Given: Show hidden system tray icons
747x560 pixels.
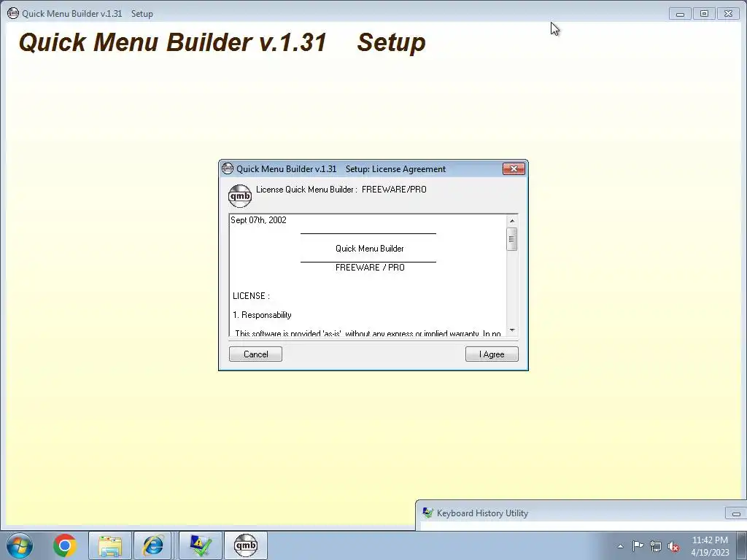Looking at the screenshot, I should click(620, 546).
